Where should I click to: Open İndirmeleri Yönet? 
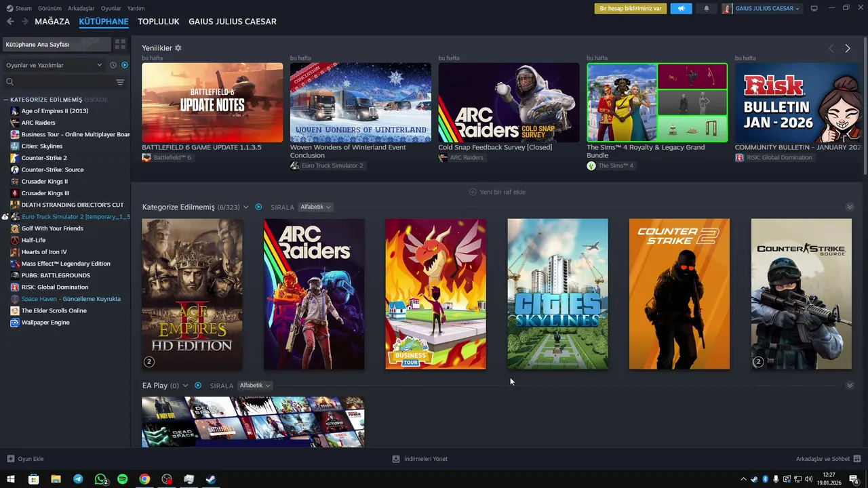point(420,459)
